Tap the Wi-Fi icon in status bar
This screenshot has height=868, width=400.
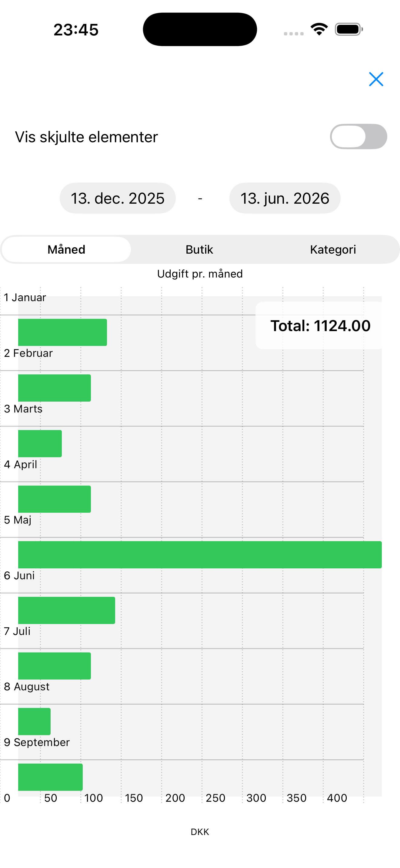click(319, 29)
